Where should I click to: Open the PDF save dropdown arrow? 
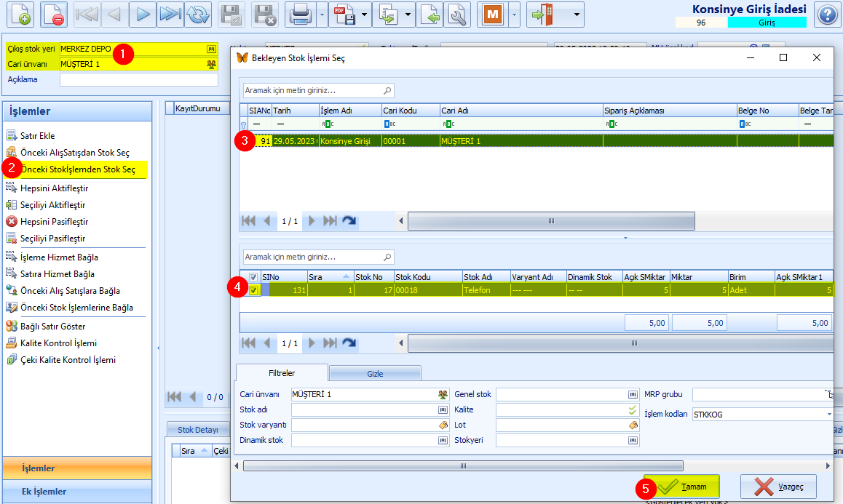pyautogui.click(x=364, y=15)
